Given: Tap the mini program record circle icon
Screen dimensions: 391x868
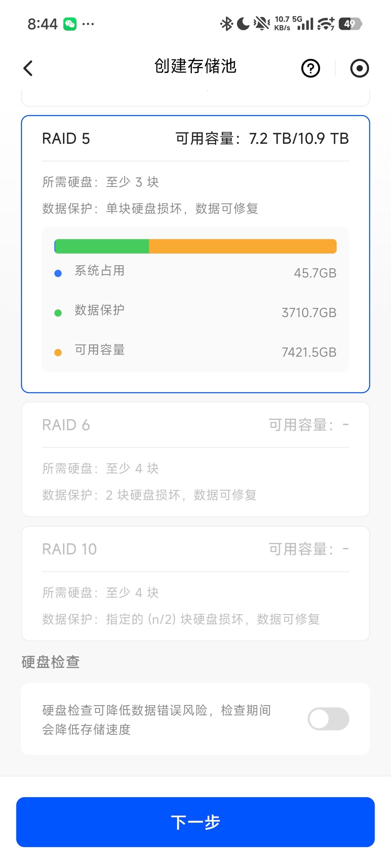Looking at the screenshot, I should point(359,68).
